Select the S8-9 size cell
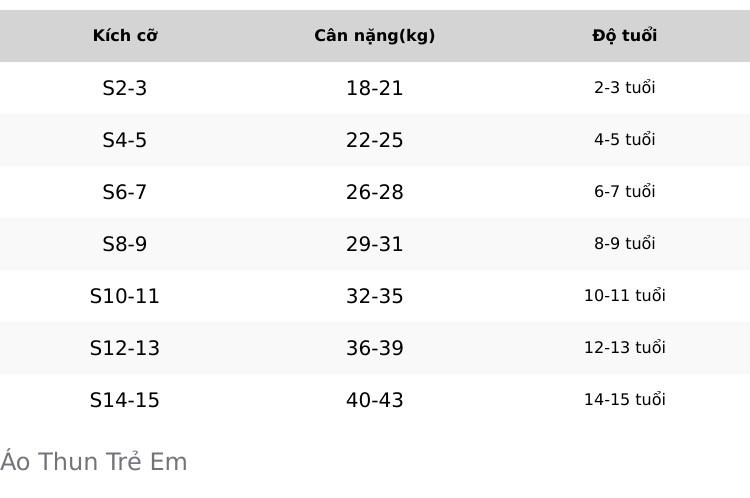The image size is (750, 498). pyautogui.click(x=125, y=244)
